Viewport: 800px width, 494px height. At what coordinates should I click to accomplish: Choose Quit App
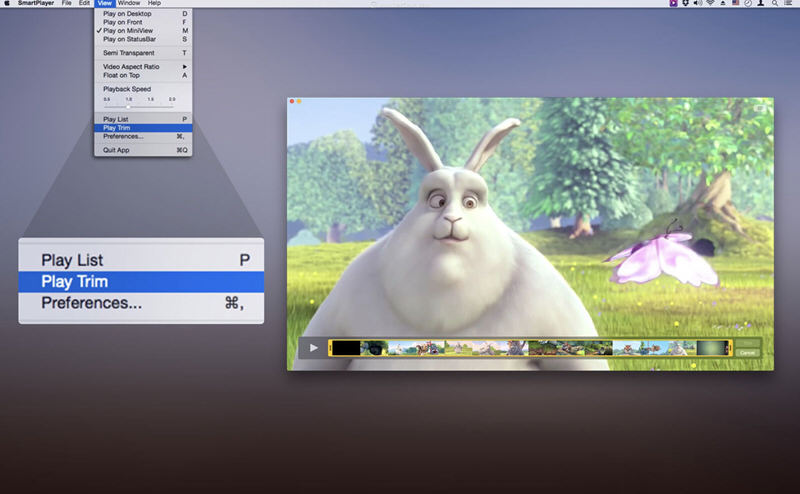pos(143,150)
